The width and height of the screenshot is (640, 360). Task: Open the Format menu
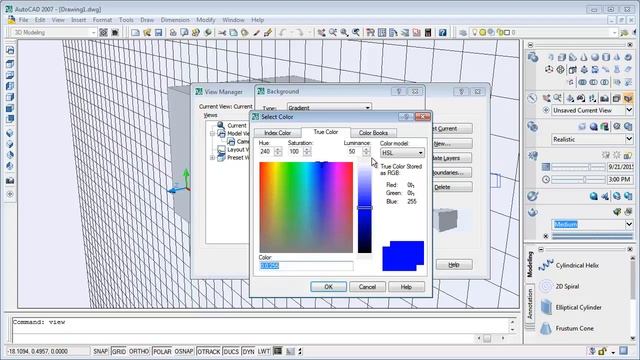coord(102,20)
